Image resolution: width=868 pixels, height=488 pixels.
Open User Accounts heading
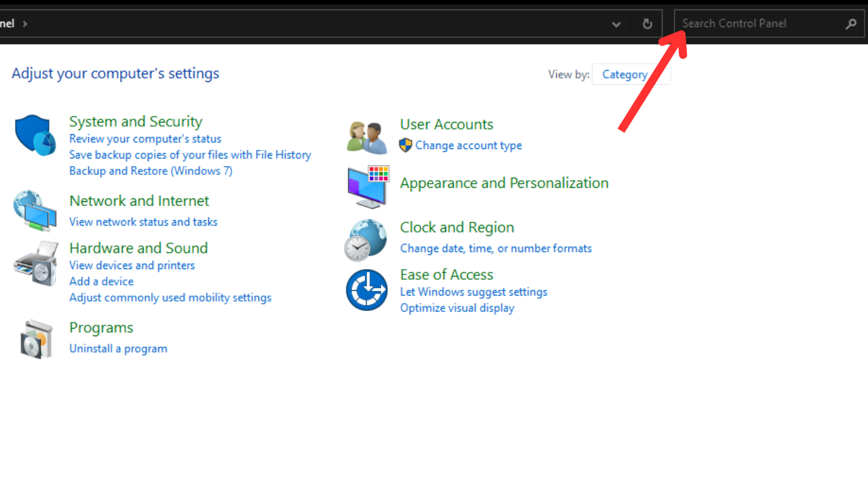(446, 125)
